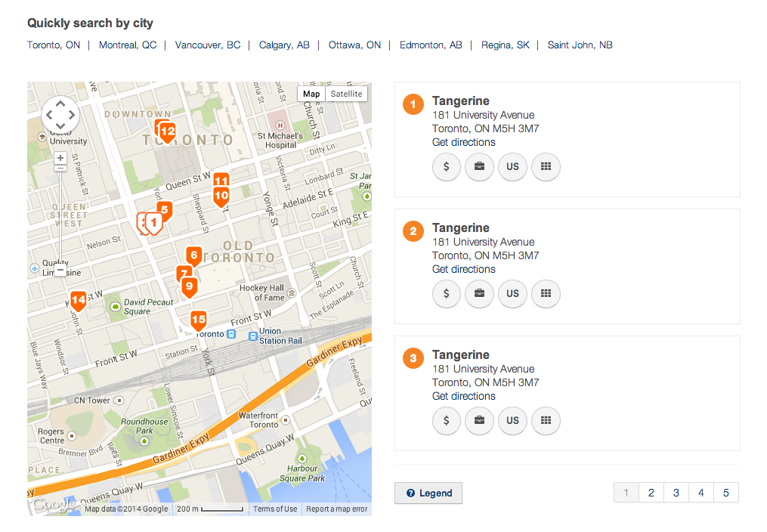Go to results page 3

point(676,493)
